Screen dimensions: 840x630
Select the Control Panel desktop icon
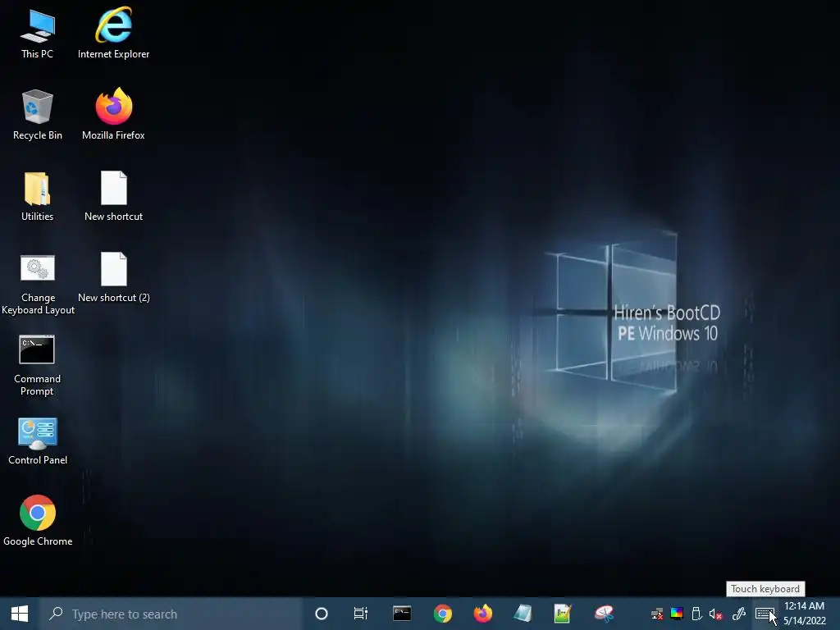[x=38, y=441]
